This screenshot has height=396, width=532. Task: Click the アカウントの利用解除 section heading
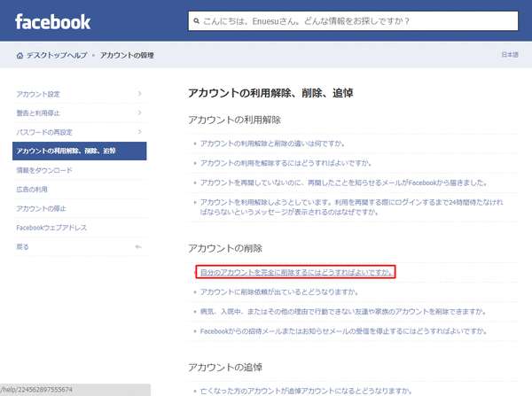click(x=234, y=120)
